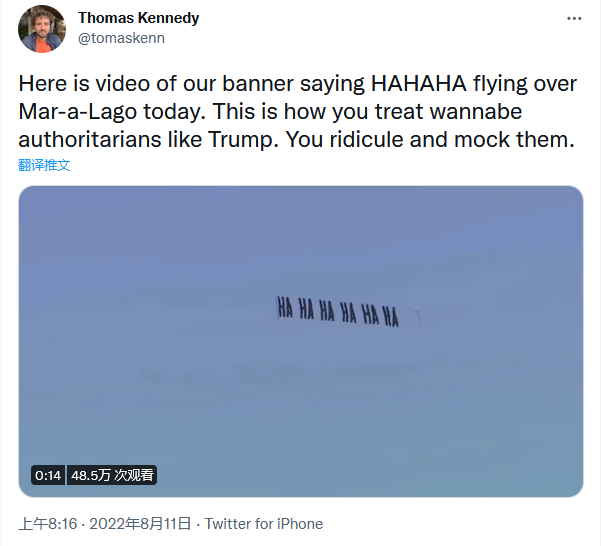Open the Twitter for iPhone source link
Image resolution: width=601 pixels, height=546 pixels.
tap(264, 524)
